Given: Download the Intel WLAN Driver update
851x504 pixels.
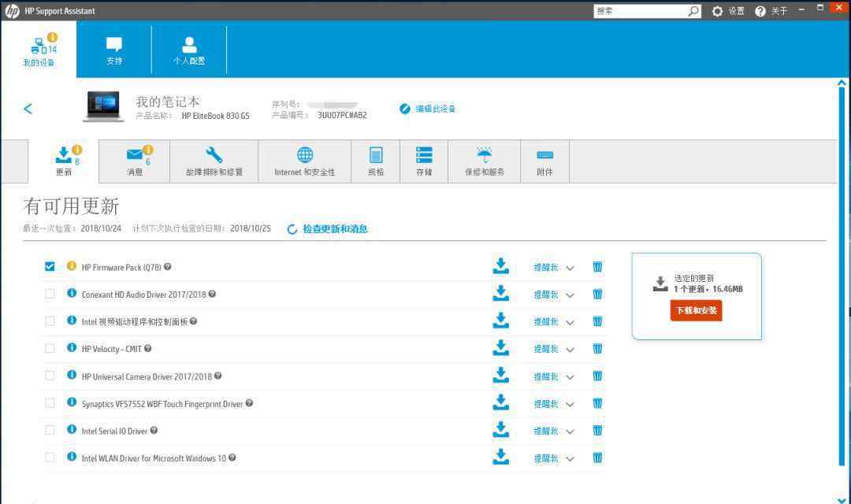Looking at the screenshot, I should tap(500, 458).
